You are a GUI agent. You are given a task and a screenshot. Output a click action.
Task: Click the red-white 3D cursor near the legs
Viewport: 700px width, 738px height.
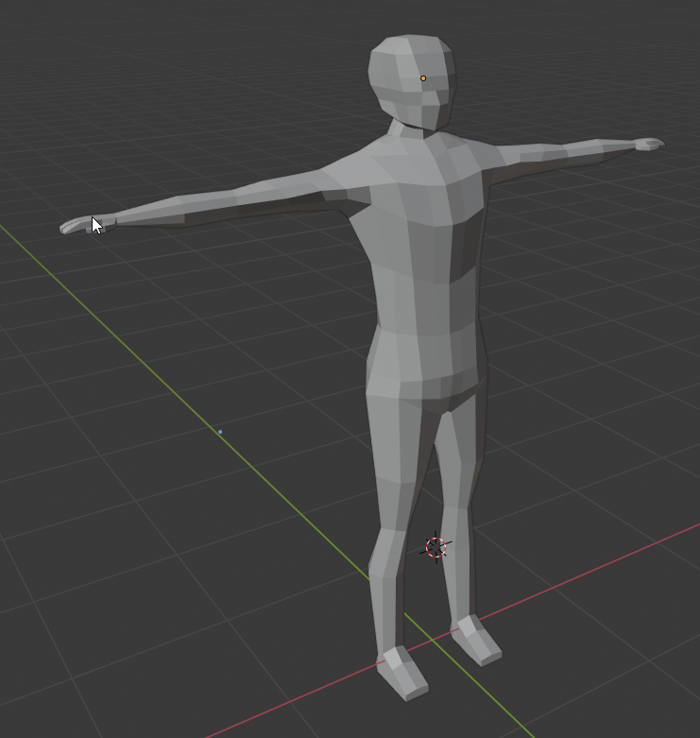pyautogui.click(x=435, y=547)
